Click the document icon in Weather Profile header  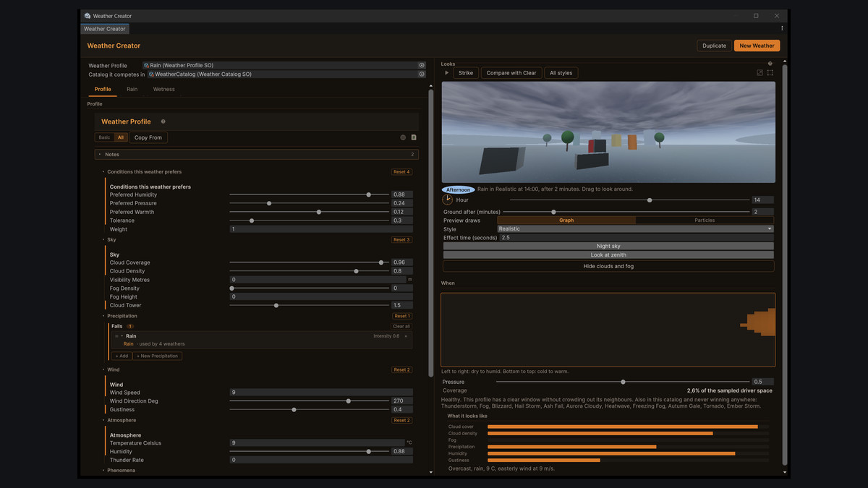pyautogui.click(x=414, y=137)
